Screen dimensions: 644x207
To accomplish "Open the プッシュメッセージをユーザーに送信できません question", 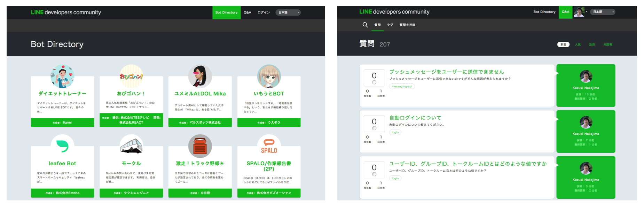I will point(447,72).
